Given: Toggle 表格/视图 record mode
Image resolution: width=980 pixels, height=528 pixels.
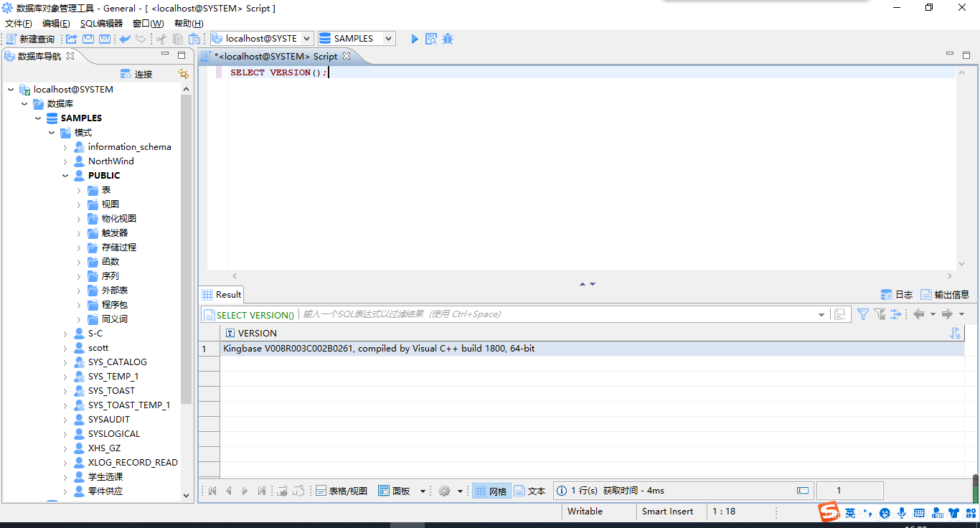Looking at the screenshot, I should pyautogui.click(x=341, y=491).
